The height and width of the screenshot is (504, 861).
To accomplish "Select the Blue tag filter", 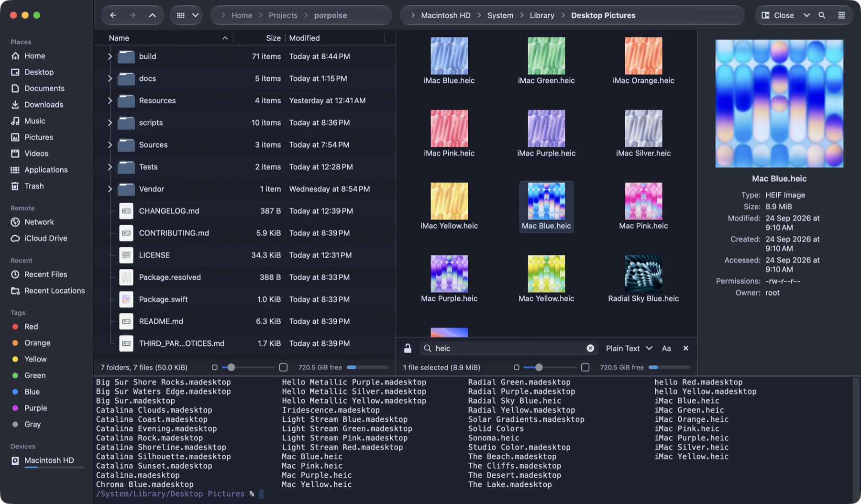I will click(x=32, y=392).
